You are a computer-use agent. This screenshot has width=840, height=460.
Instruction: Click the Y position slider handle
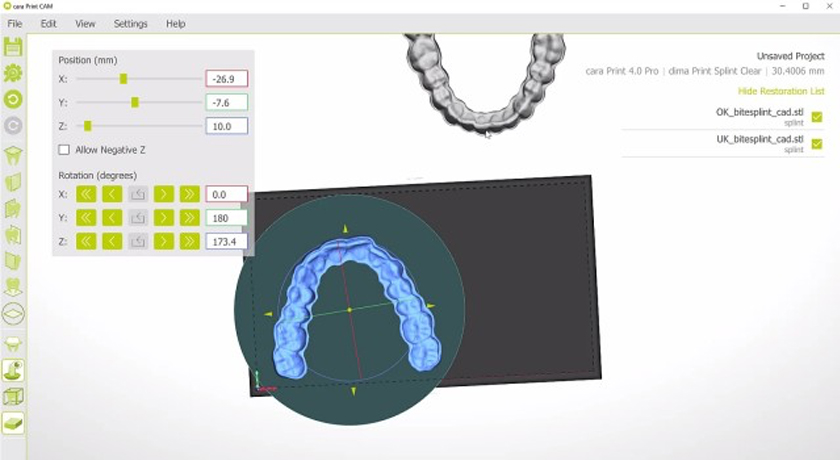point(135,102)
